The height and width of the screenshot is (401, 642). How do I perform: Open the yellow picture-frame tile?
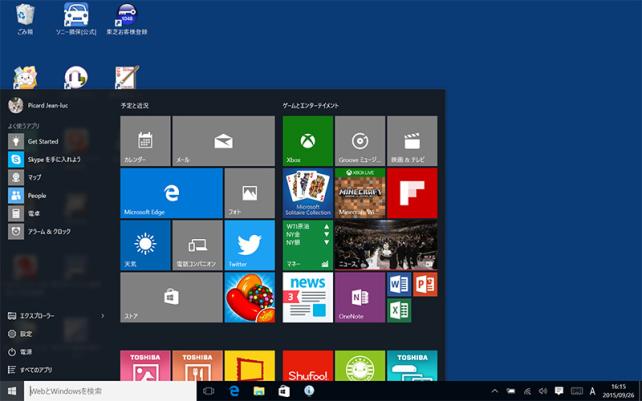coord(250,365)
